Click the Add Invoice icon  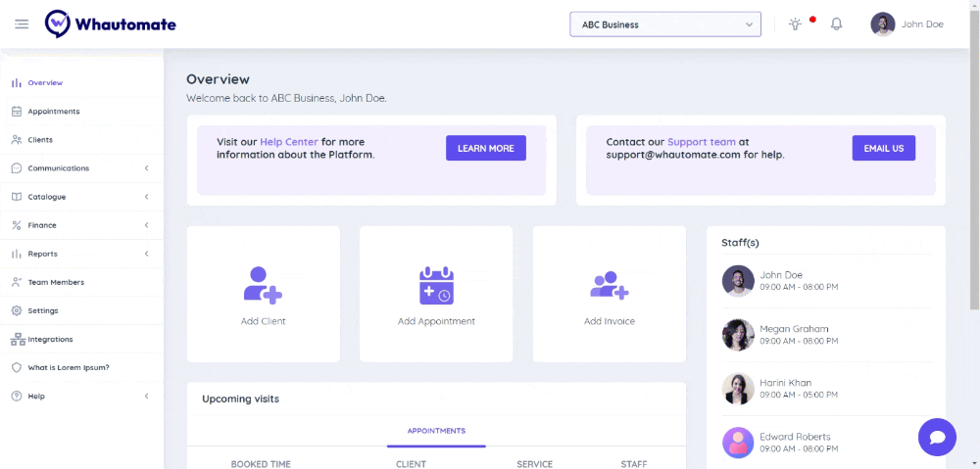click(609, 285)
